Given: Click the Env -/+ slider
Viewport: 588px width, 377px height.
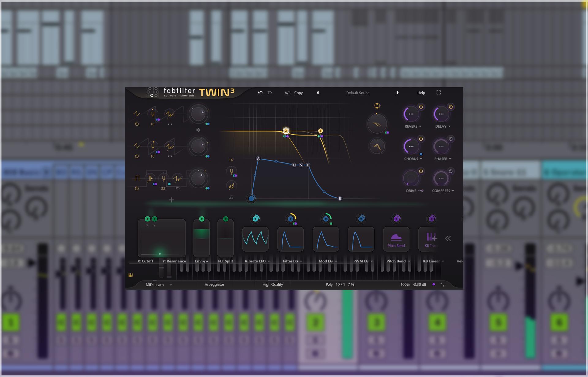Looking at the screenshot, I should coord(202,238).
